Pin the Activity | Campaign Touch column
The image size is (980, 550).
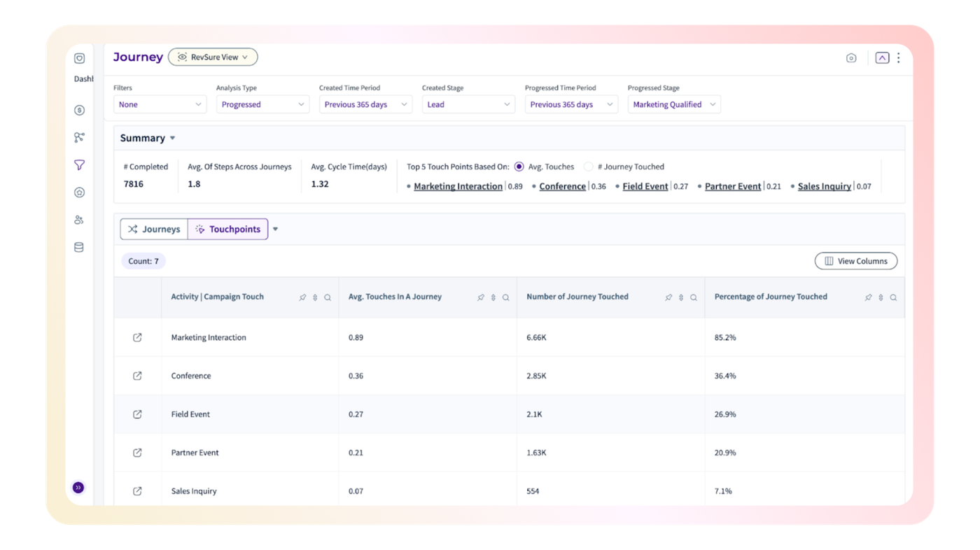pos(302,297)
